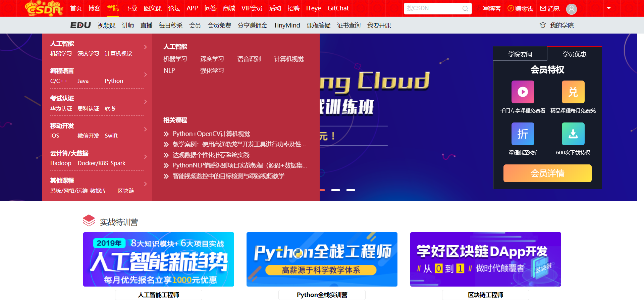Click the EDU logo
644x303 pixels.
tap(80, 25)
